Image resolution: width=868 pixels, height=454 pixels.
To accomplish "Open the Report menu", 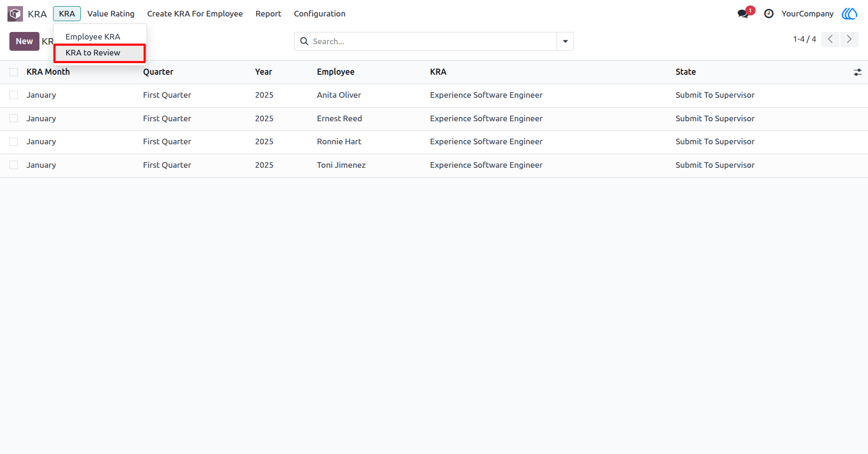I will pyautogui.click(x=268, y=14).
